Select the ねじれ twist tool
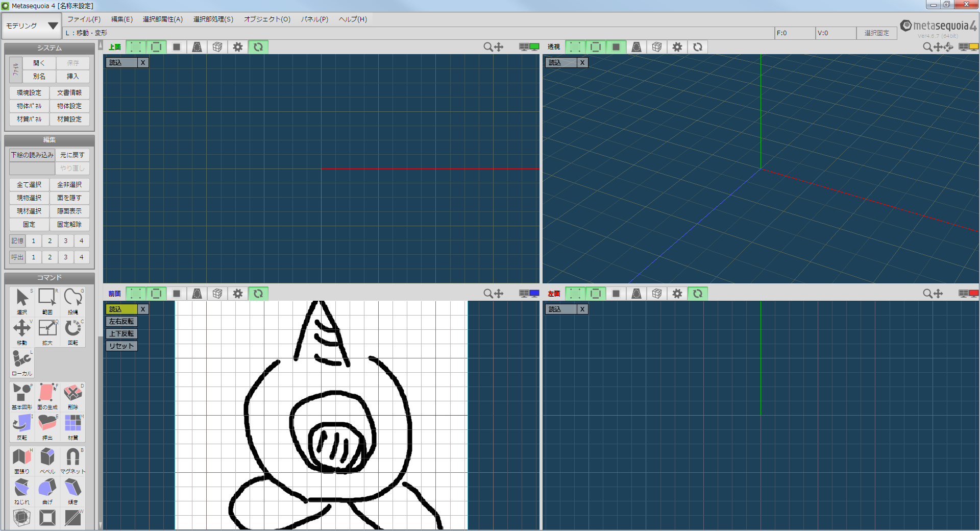Viewport: 980px width, 531px height. coord(22,491)
